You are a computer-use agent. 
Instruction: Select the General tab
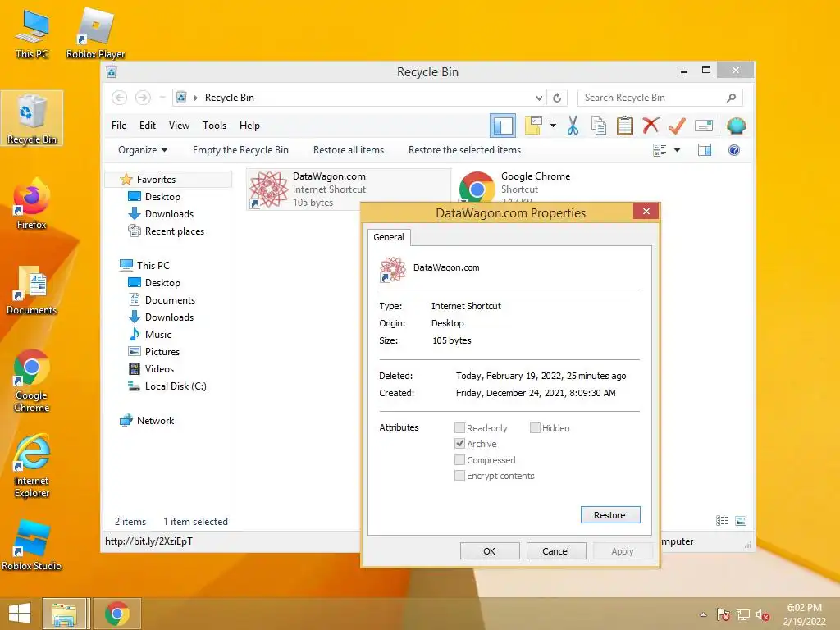click(x=389, y=237)
